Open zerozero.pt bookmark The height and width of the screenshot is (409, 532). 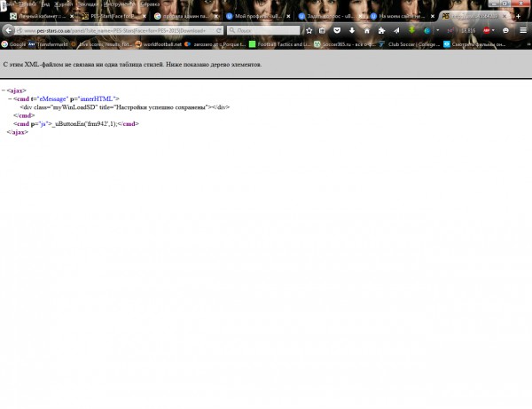coord(215,44)
